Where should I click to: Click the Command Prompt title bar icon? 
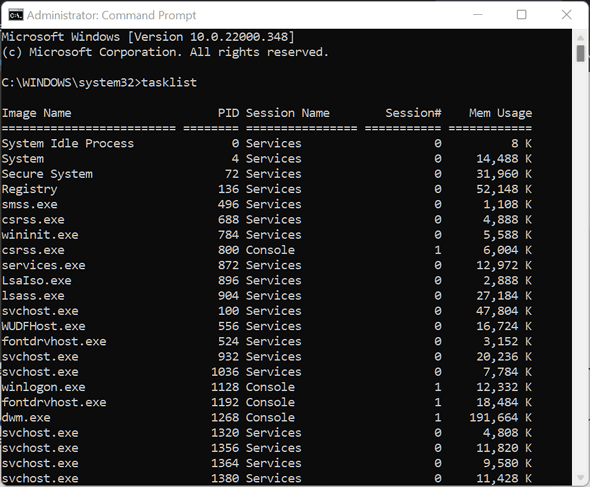tap(16, 15)
